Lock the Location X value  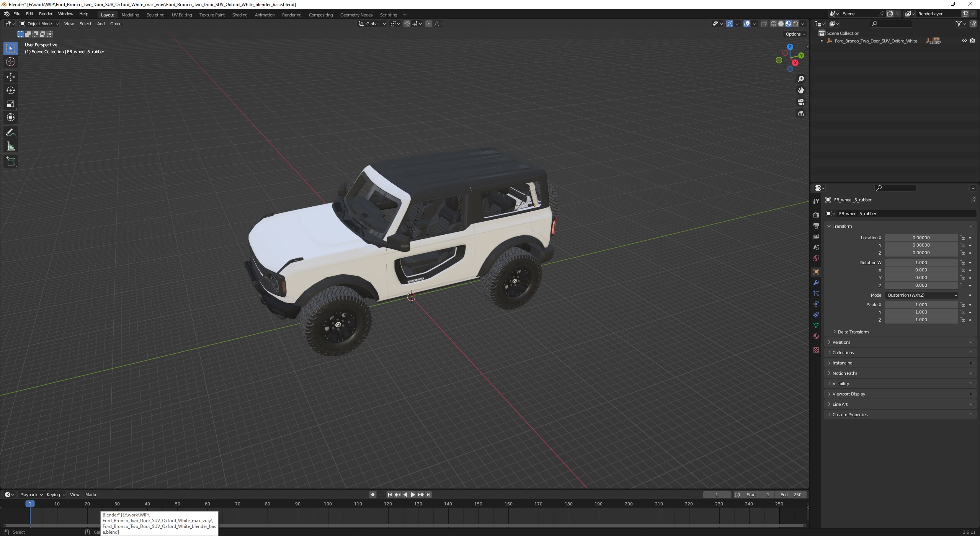pos(962,238)
